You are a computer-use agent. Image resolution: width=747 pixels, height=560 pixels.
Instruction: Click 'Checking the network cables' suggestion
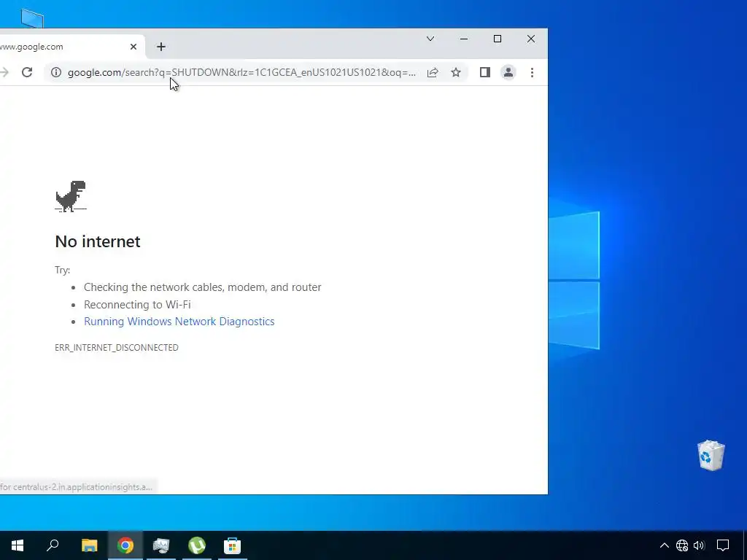pos(203,287)
